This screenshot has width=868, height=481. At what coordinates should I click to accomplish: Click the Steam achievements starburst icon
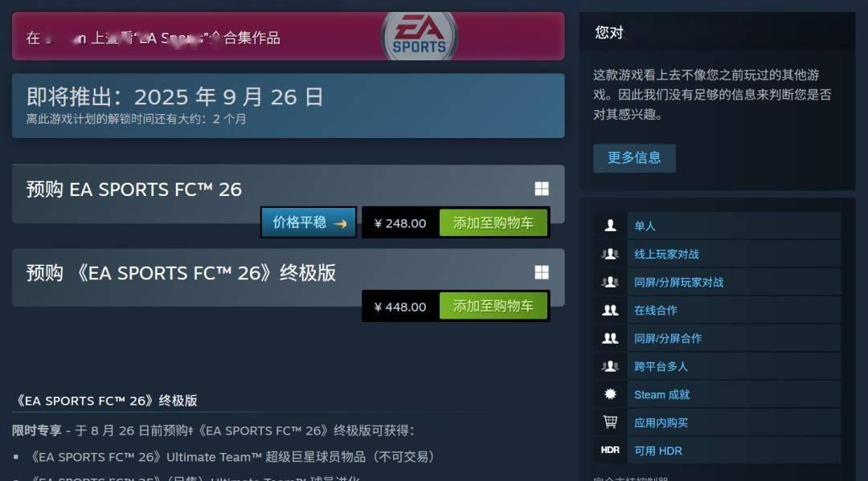[610, 394]
